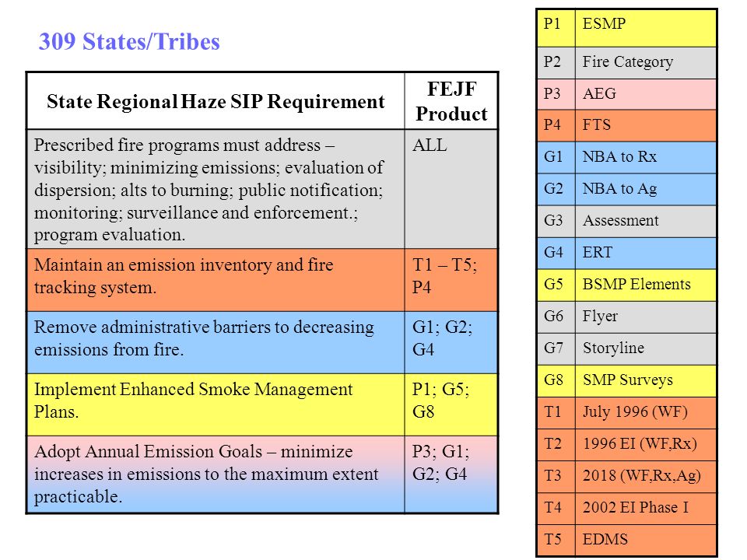
Task: Click the 'T4' legend code cell
Action: [x=556, y=509]
